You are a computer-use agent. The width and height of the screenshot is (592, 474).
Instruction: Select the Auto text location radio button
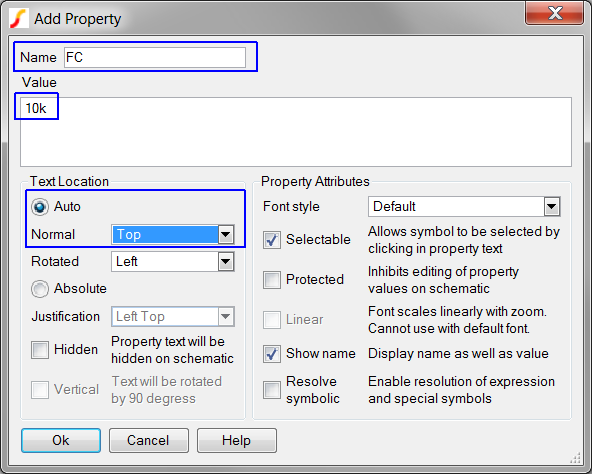40,207
